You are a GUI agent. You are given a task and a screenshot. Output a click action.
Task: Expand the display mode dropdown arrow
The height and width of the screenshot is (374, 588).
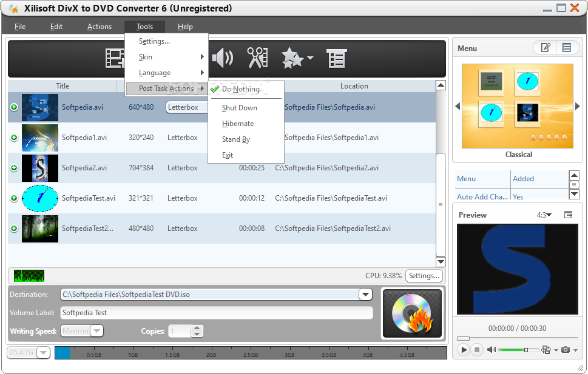tap(556, 350)
